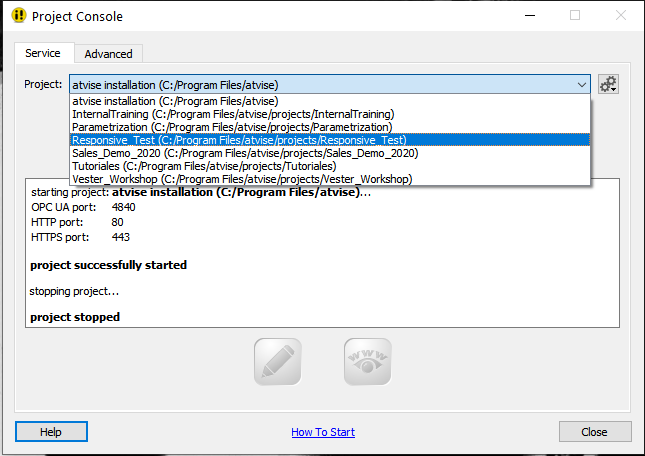Select the highlighted Responsive_Test project
The image size is (645, 456).
coord(330,140)
